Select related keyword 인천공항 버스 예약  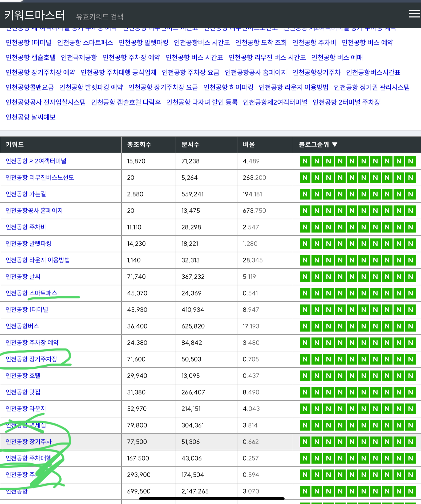point(367,43)
